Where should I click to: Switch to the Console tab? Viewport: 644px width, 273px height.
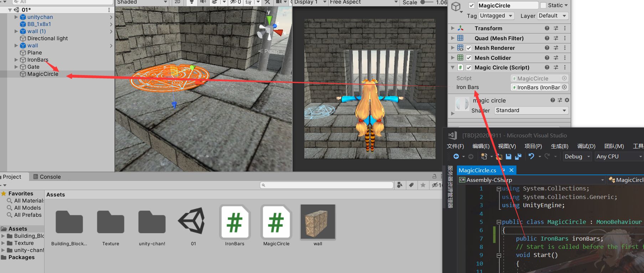(47, 177)
